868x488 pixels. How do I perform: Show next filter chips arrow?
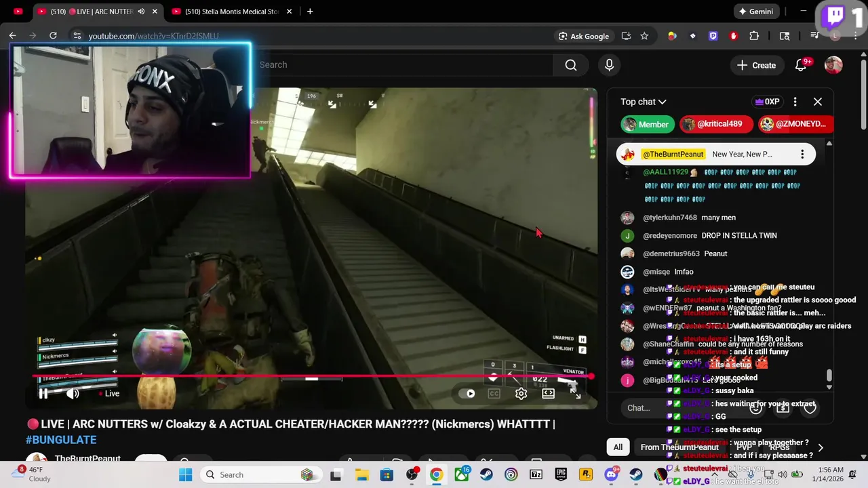tap(821, 447)
